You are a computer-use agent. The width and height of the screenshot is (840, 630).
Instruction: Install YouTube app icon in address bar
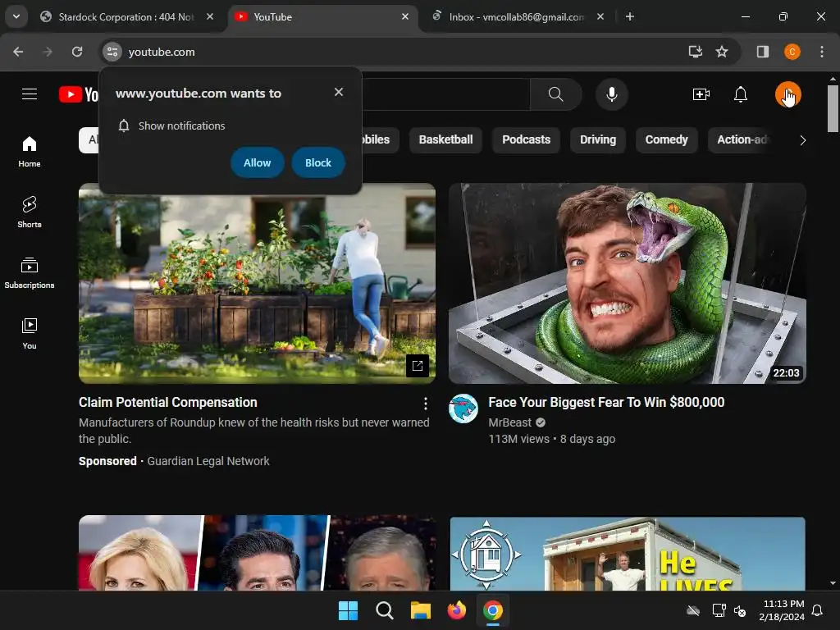[696, 52]
